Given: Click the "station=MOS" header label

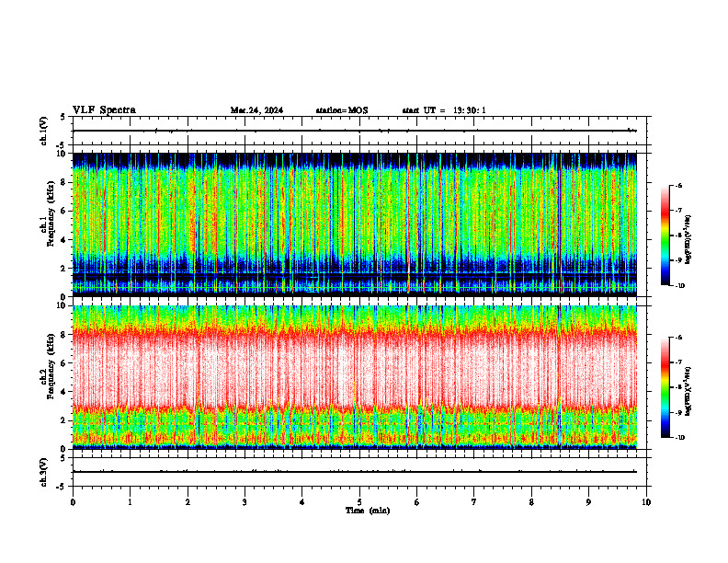Looking at the screenshot, I should point(342,110).
